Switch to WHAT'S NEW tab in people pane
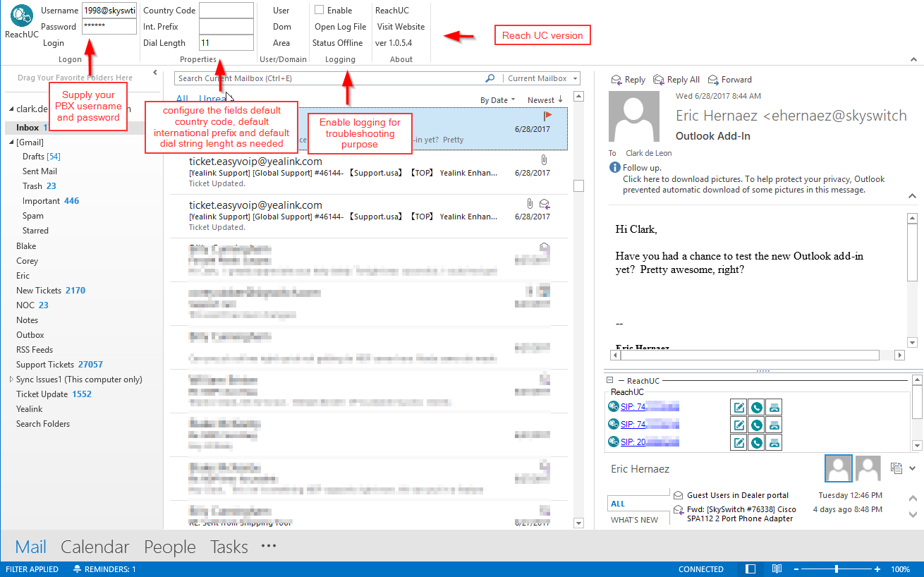Viewport: 924px width, 577px height. [634, 520]
